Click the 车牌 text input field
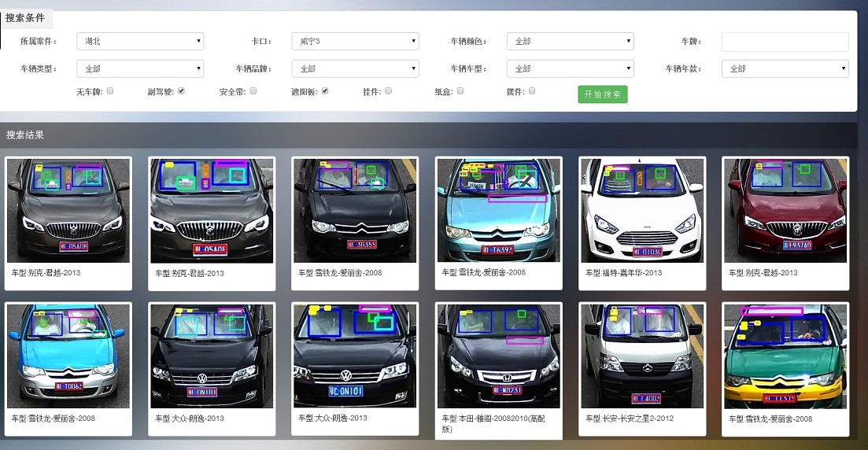 tap(785, 42)
